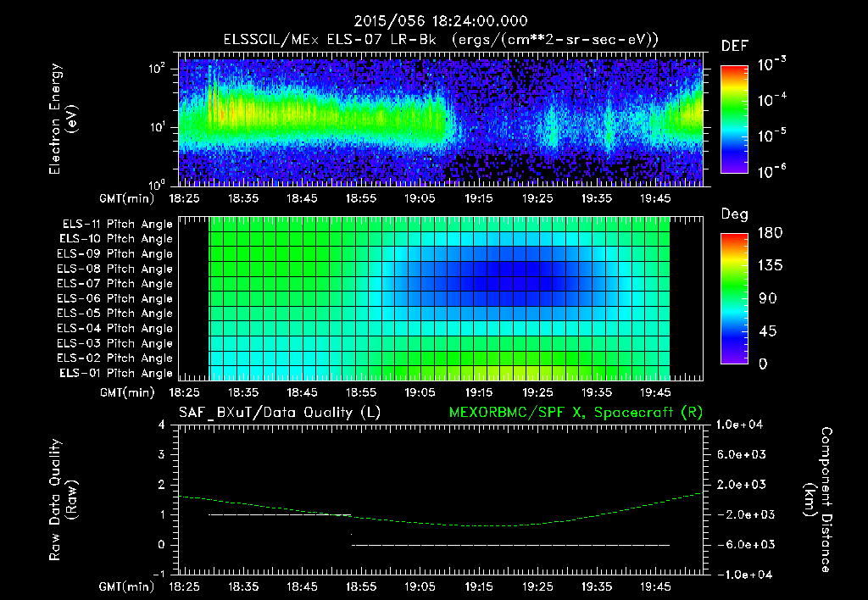The image size is (868, 600).
Task: Click the 'ELS-01 Pitch Angle' row label
Action: (116, 373)
